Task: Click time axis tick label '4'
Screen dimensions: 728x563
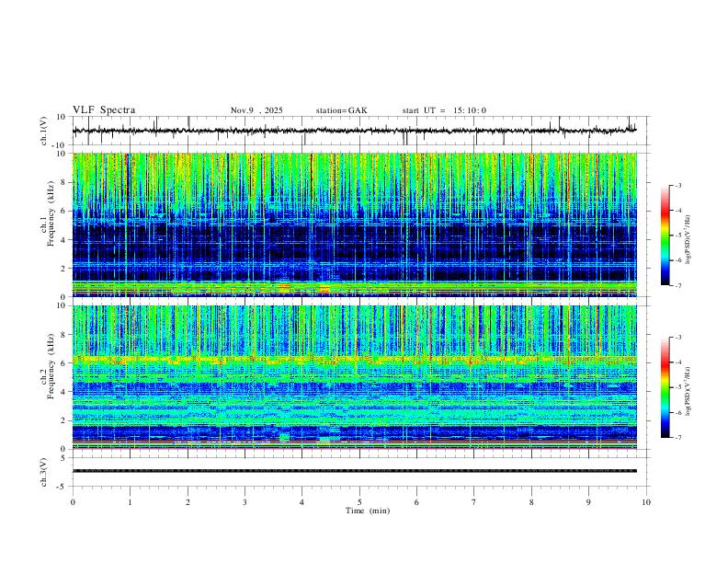Action: (x=302, y=502)
